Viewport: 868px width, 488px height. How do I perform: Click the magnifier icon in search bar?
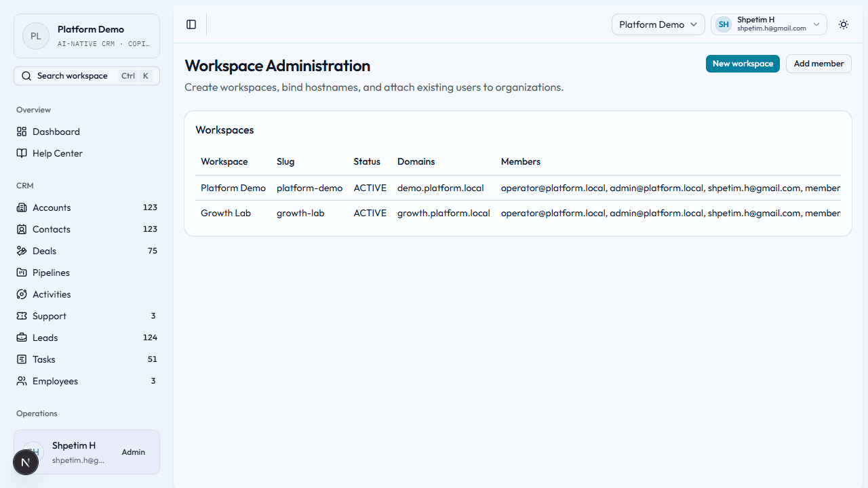(x=26, y=75)
